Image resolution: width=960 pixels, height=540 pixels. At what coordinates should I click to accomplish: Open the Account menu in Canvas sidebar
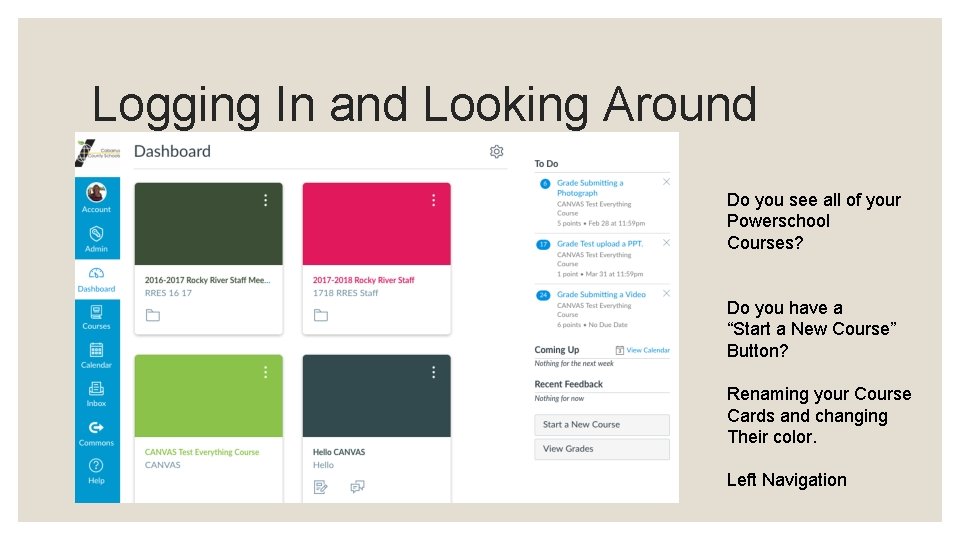point(97,198)
